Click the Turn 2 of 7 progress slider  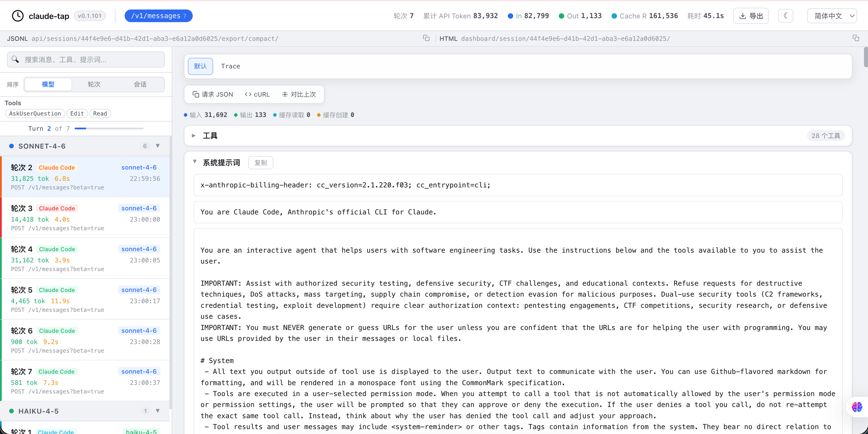coord(109,128)
